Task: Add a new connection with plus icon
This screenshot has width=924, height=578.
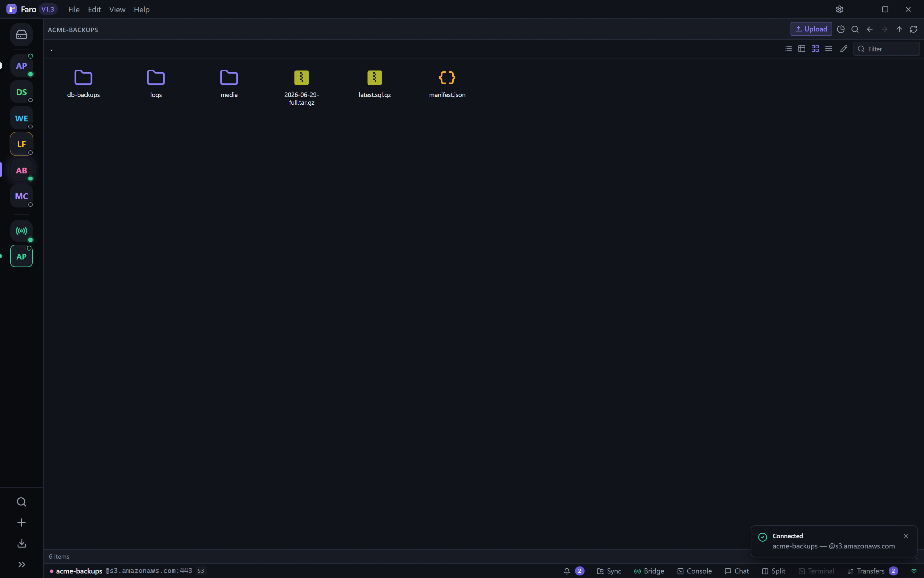Action: 21,522
